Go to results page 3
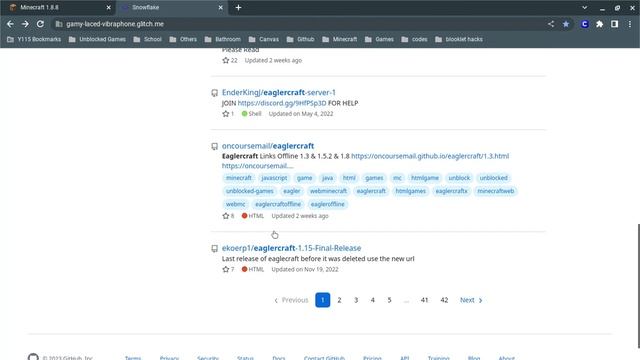This screenshot has height=360, width=640. click(x=356, y=300)
